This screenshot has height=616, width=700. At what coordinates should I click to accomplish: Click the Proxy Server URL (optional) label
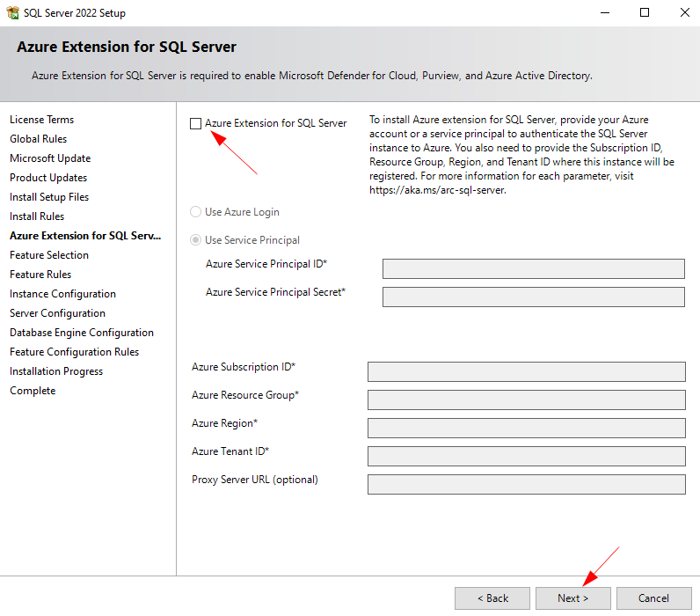[255, 480]
